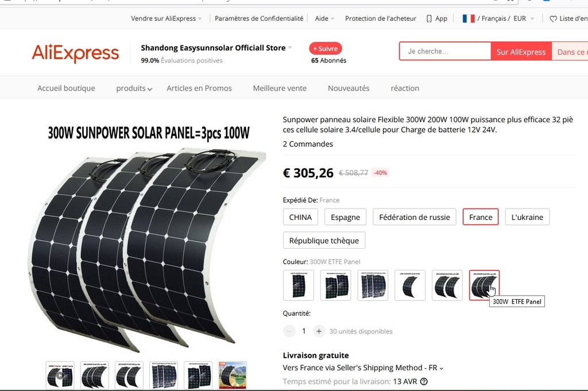The width and height of the screenshot is (588, 391).
Task: Go to the 'Articles en Promos' tab
Action: pos(199,88)
